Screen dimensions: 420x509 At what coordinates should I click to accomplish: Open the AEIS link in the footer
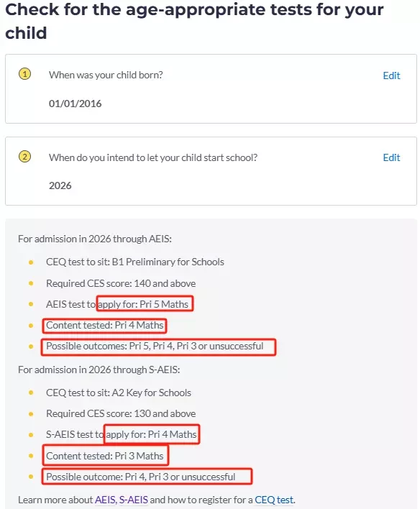(x=105, y=500)
